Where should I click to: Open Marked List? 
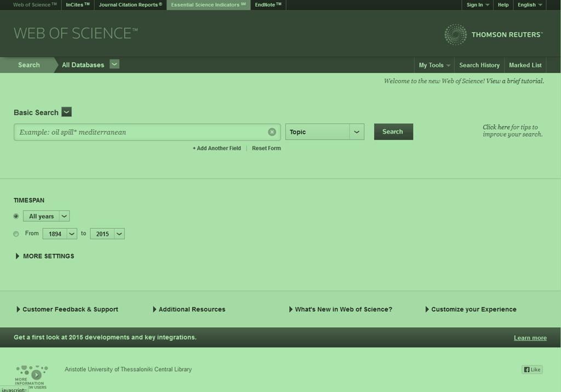point(525,65)
